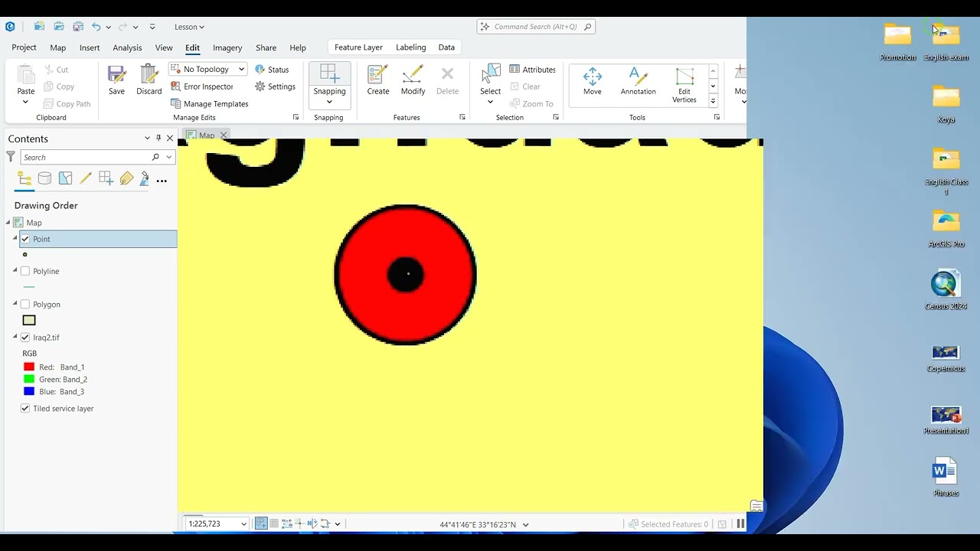
Task: Uncheck the Point layer visibility
Action: 25,239
